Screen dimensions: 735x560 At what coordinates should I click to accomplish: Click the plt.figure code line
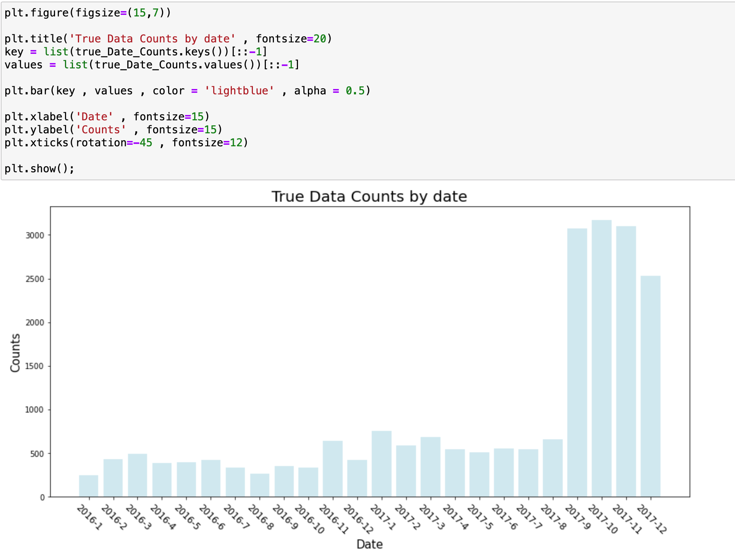click(x=88, y=13)
